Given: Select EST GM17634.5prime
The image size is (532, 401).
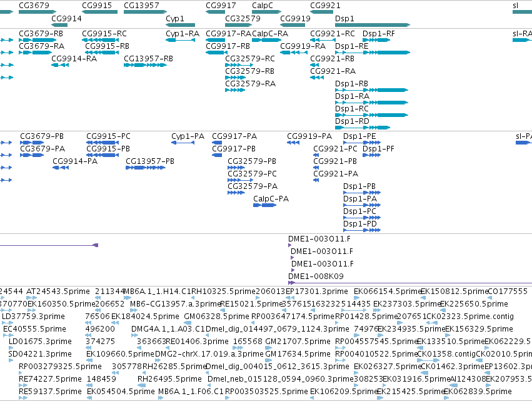Looking at the screenshot, I should [268, 360].
